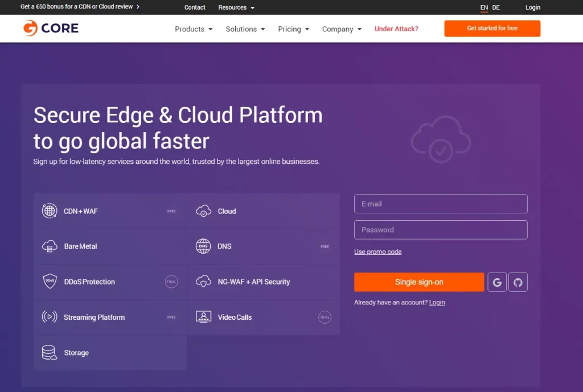Select EN language option
The image size is (583, 392).
coord(484,7)
